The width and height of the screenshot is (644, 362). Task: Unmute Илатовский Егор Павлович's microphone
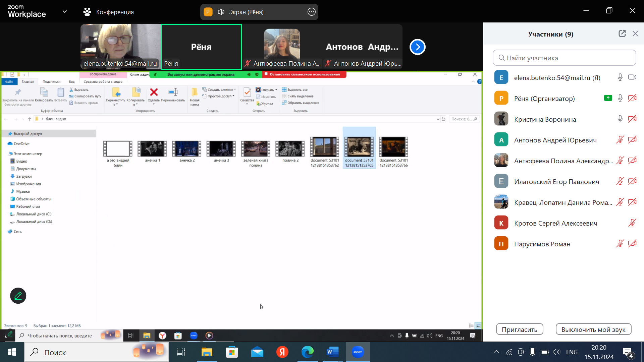[620, 181]
